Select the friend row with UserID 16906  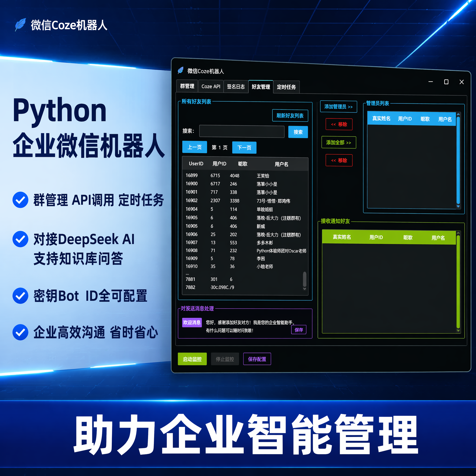(245, 234)
